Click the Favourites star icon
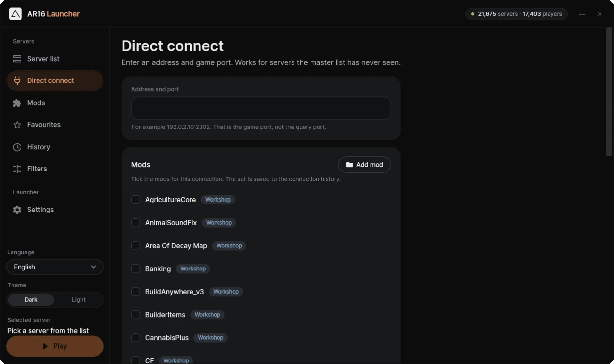 click(17, 125)
